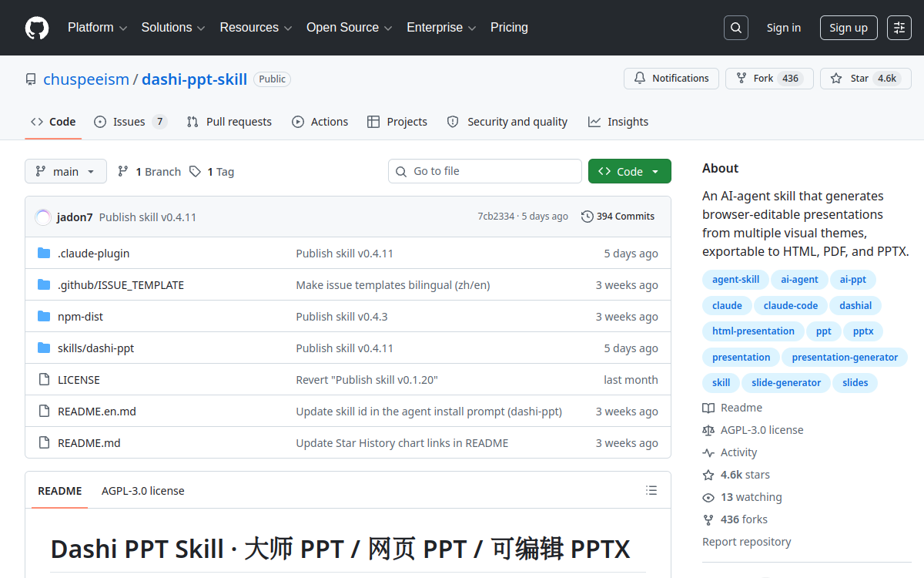
Task: Click the LICENSE file icon
Action: [44, 380]
